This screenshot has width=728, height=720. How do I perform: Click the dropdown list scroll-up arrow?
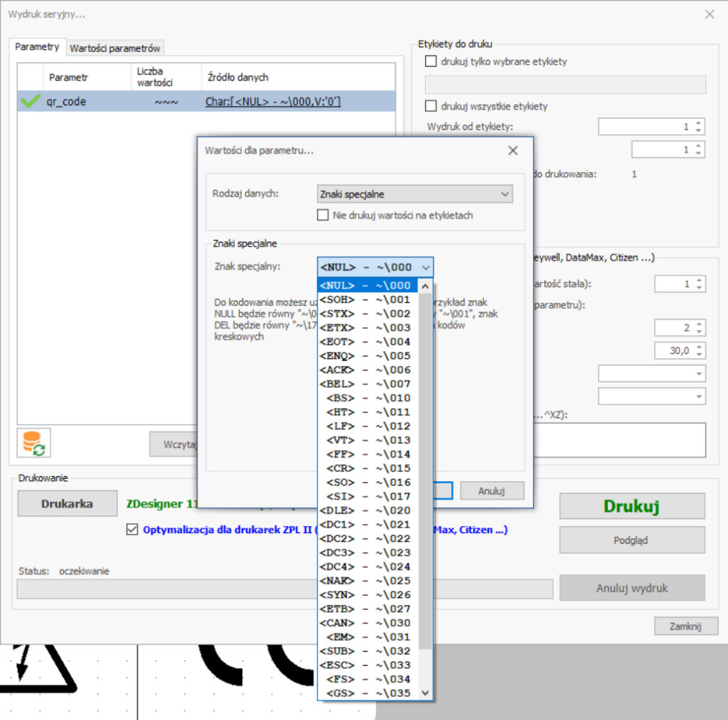(425, 286)
